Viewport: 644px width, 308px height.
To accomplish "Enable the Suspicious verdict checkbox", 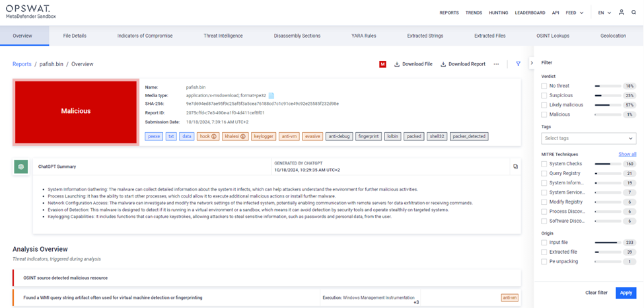I will pos(544,95).
